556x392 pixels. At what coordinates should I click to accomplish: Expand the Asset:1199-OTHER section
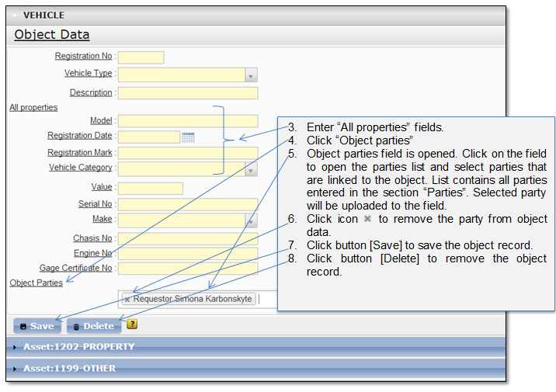point(256,368)
